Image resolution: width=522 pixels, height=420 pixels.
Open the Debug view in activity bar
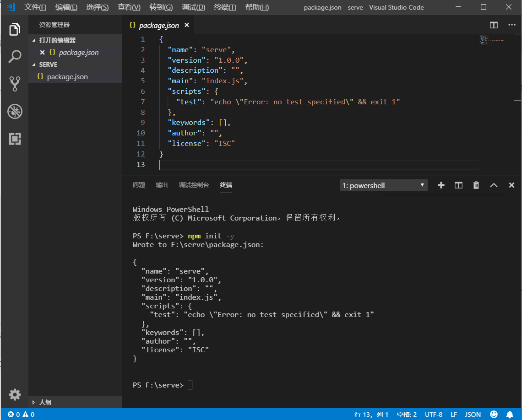15,111
